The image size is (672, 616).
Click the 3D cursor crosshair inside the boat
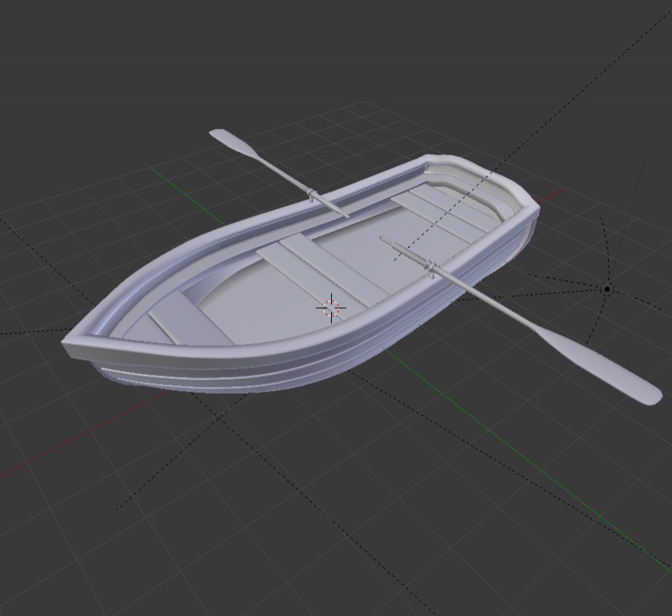click(331, 308)
